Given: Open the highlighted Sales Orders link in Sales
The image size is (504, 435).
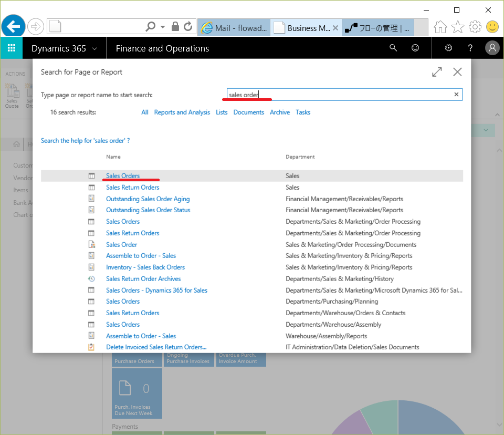Looking at the screenshot, I should coord(123,175).
